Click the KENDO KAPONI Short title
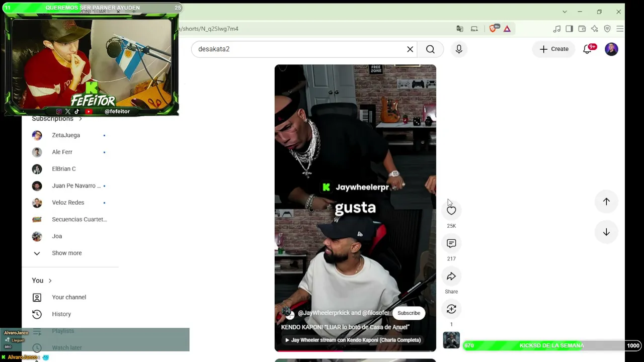Screen dimensions: 644x362 coord(345,327)
